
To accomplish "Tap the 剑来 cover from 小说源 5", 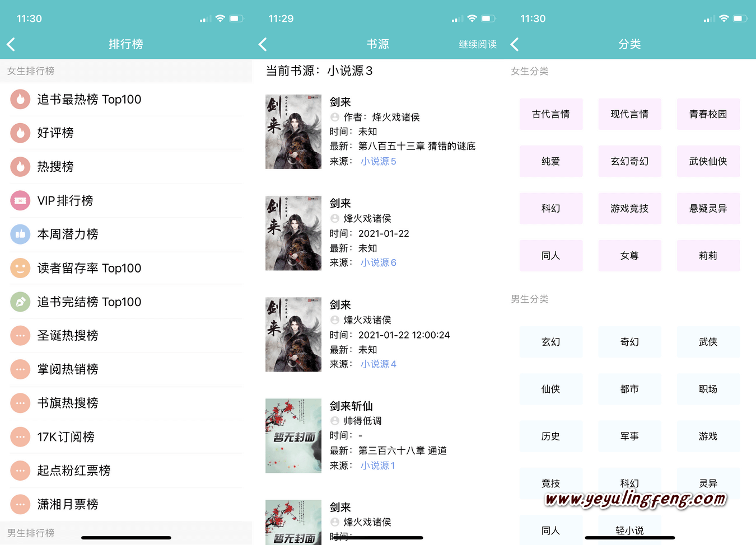I will click(293, 131).
